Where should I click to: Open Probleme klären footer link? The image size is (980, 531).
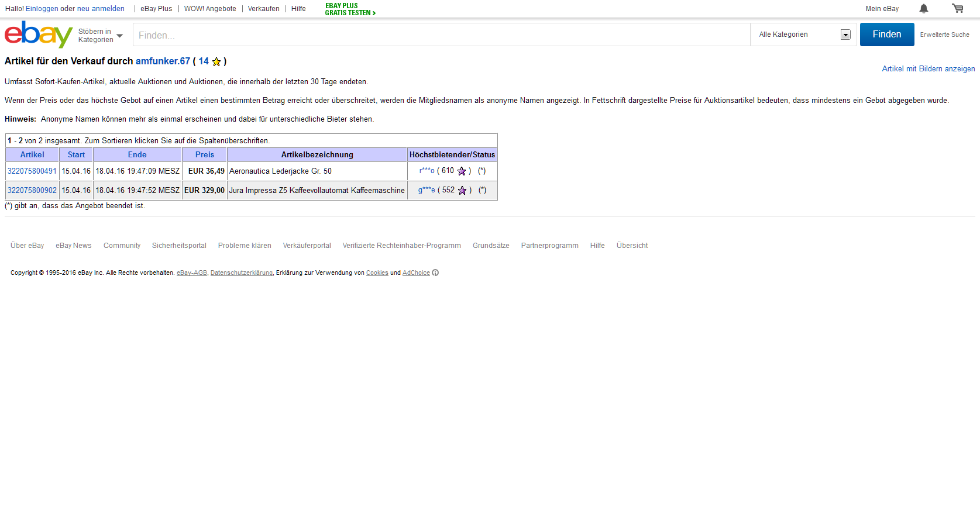pos(245,246)
